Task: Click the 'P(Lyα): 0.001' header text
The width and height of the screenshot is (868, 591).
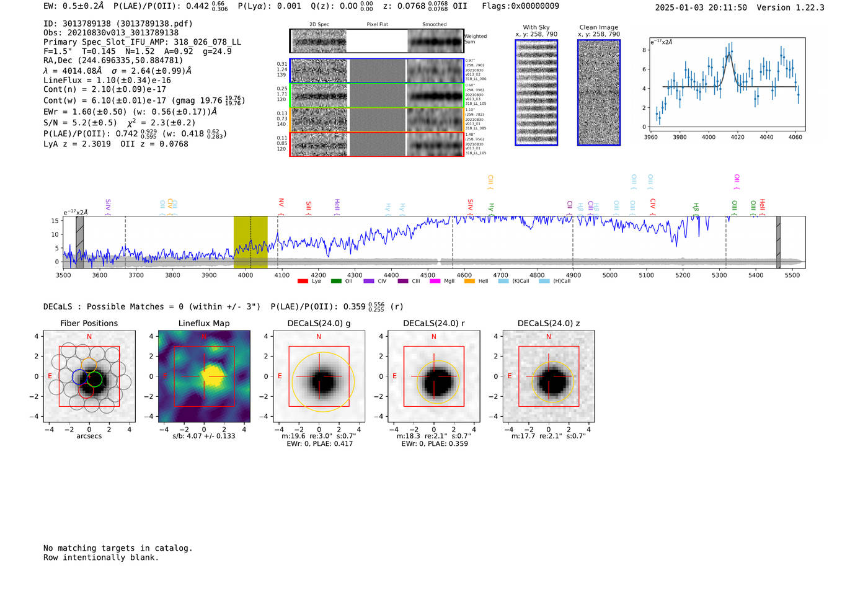Action: tap(270, 6)
